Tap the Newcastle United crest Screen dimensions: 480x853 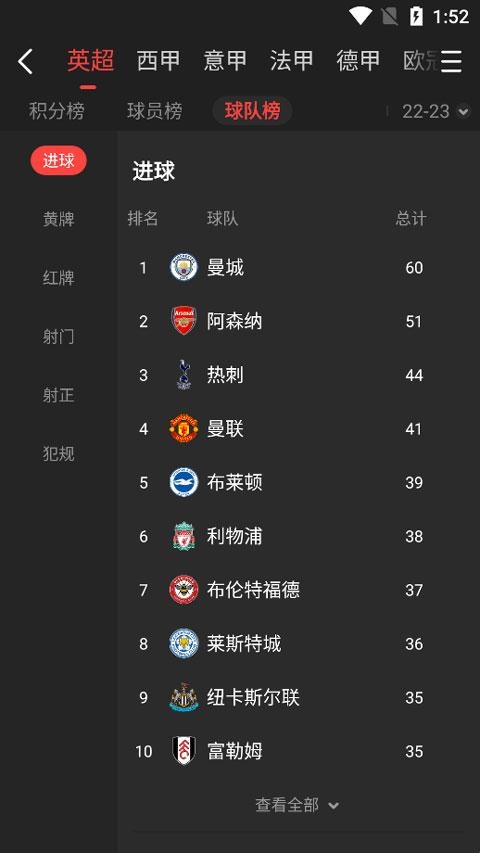pos(183,697)
